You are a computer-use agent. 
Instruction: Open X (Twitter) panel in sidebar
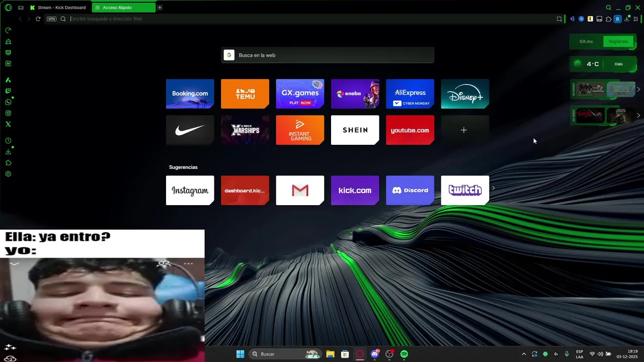pos(8,124)
